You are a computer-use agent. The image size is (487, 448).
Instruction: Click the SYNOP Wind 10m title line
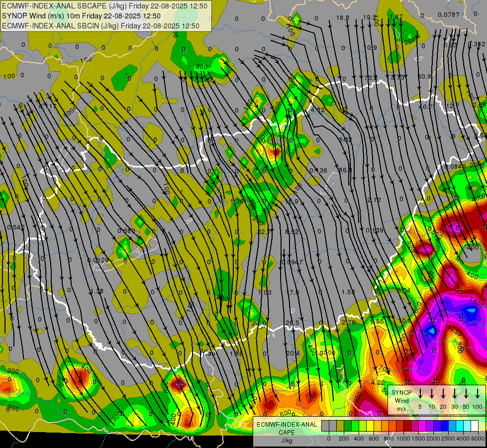coord(82,16)
